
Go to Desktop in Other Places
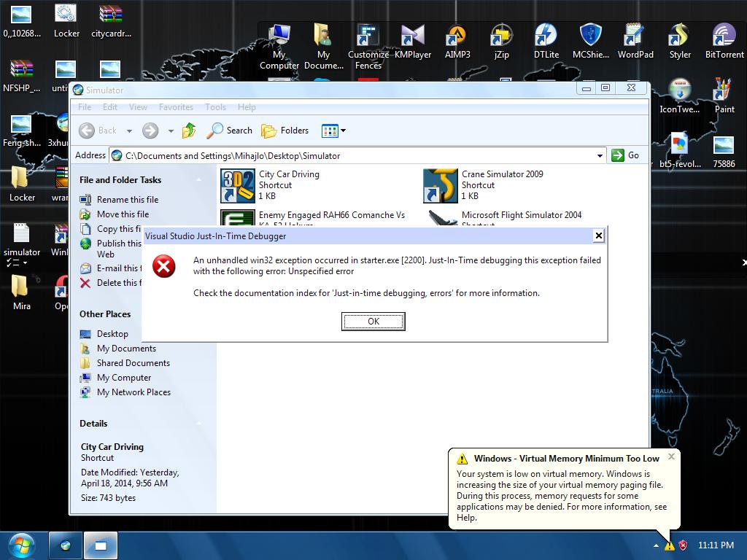pyautogui.click(x=112, y=334)
